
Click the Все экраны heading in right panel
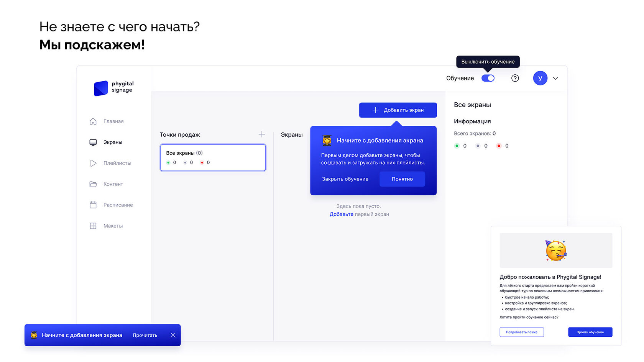(x=472, y=105)
